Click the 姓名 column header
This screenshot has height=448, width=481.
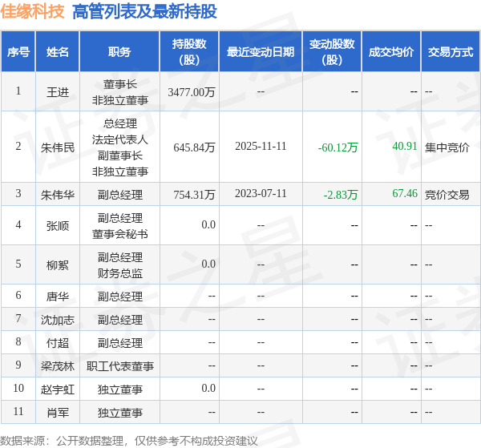[x=58, y=52]
